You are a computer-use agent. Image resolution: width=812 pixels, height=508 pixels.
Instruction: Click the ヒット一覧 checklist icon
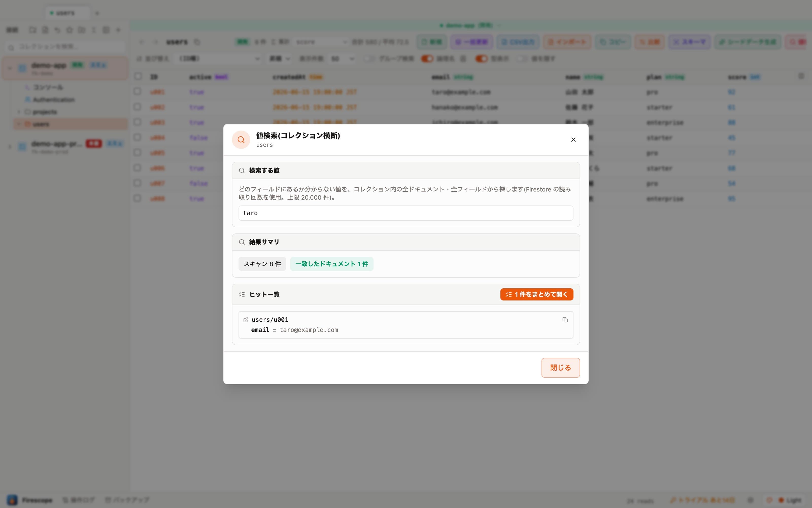tap(242, 294)
